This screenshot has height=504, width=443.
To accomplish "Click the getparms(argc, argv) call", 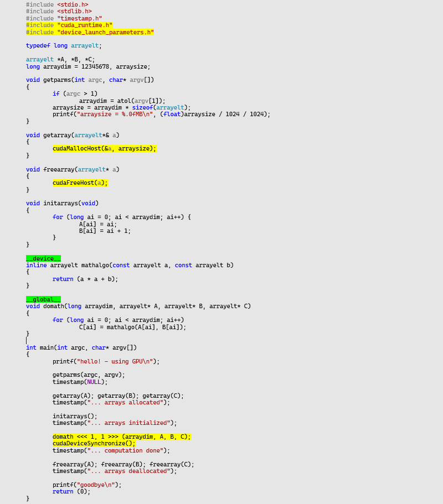I will pos(89,375).
